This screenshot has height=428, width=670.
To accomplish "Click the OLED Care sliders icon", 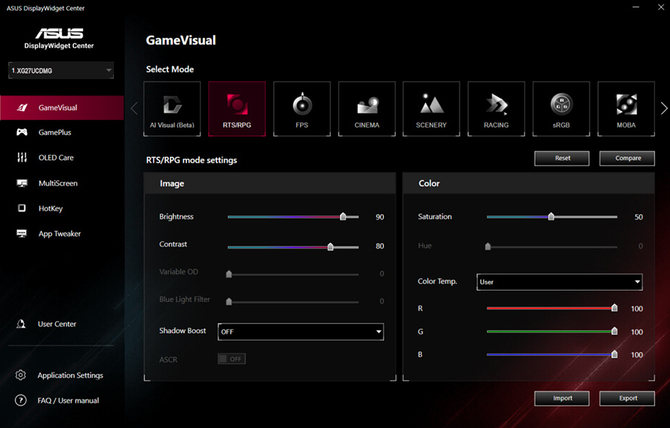I will pos(22,158).
